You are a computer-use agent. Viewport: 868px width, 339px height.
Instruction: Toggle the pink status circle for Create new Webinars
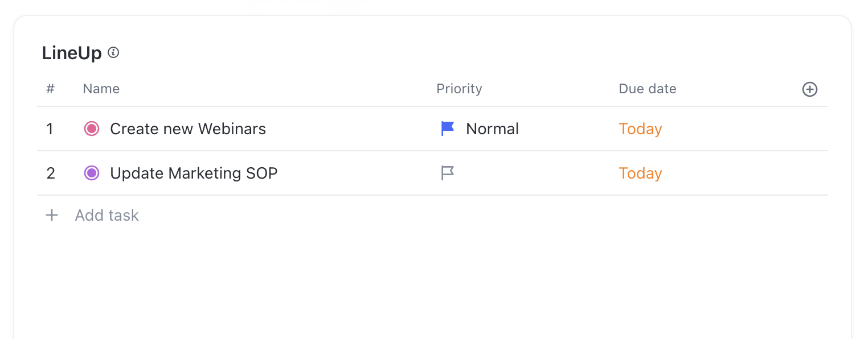tap(92, 129)
